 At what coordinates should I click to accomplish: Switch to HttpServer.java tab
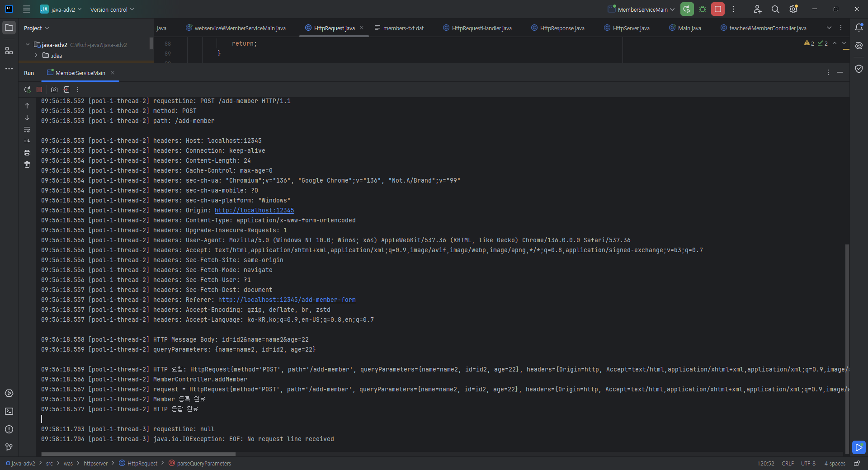point(627,28)
